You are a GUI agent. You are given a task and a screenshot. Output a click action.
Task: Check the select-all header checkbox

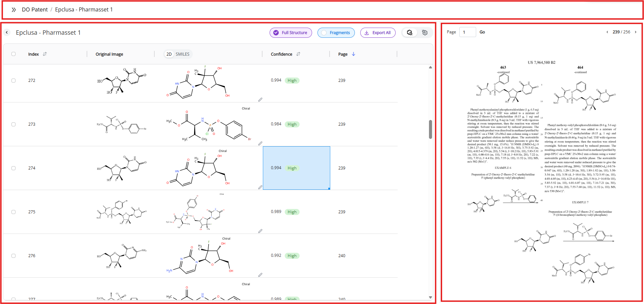click(x=13, y=54)
